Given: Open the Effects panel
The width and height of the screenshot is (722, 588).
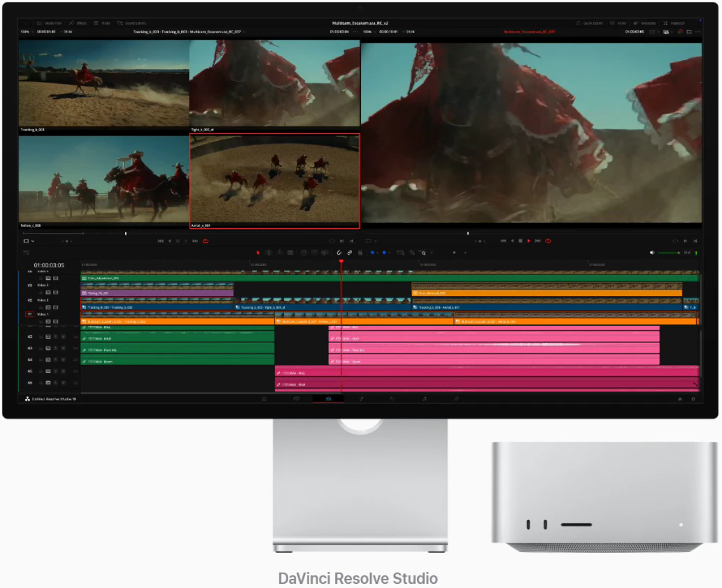Looking at the screenshot, I should click(x=78, y=23).
